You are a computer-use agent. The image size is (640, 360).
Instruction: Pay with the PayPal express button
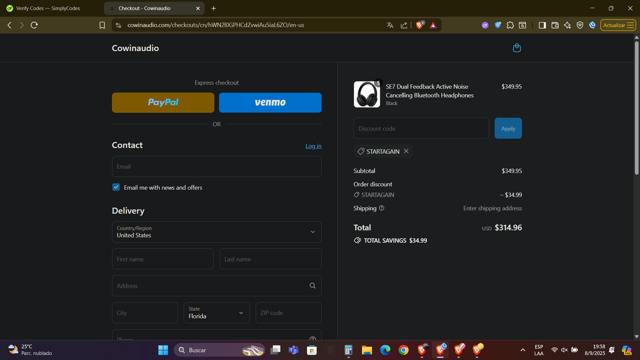[x=163, y=102]
